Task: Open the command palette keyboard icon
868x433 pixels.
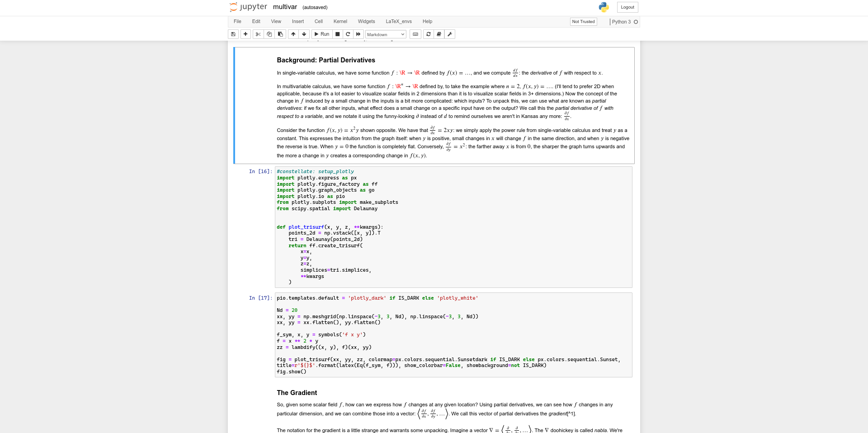Action: point(415,34)
